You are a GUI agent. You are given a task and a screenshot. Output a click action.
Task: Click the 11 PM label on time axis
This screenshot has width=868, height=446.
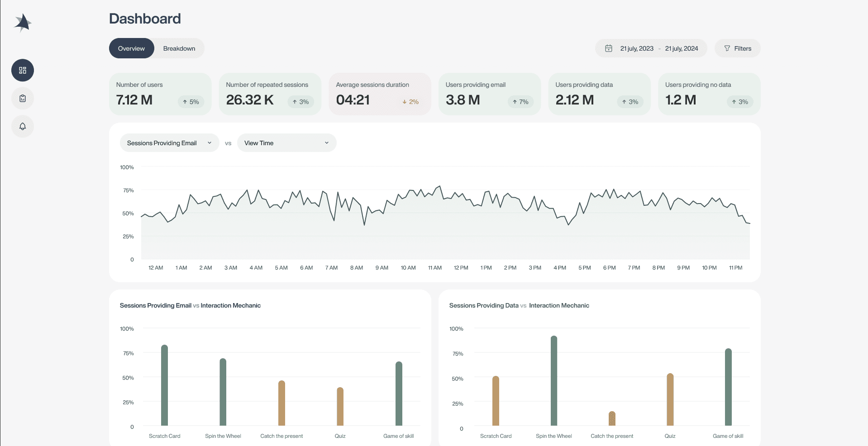pyautogui.click(x=736, y=268)
